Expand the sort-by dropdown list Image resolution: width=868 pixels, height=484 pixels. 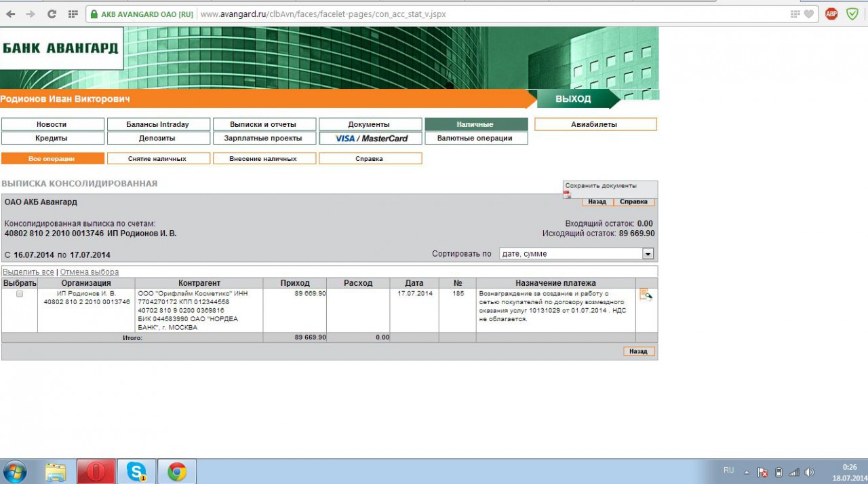coord(648,254)
